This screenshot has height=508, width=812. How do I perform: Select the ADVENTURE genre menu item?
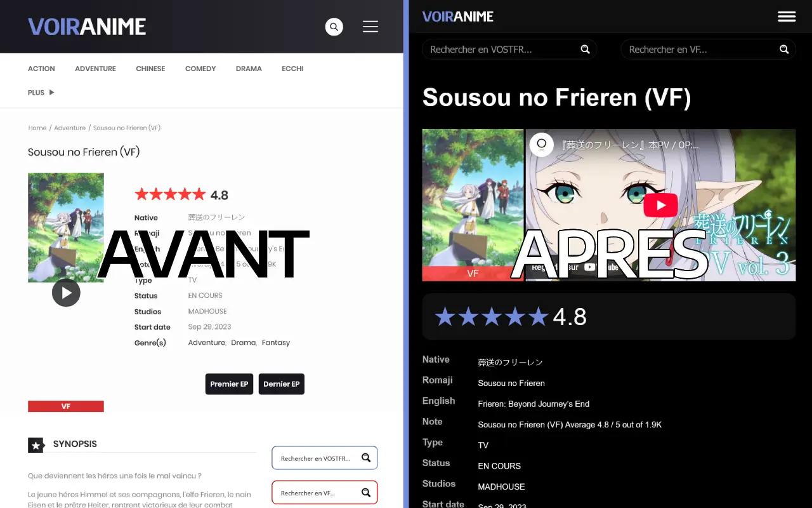click(x=95, y=69)
